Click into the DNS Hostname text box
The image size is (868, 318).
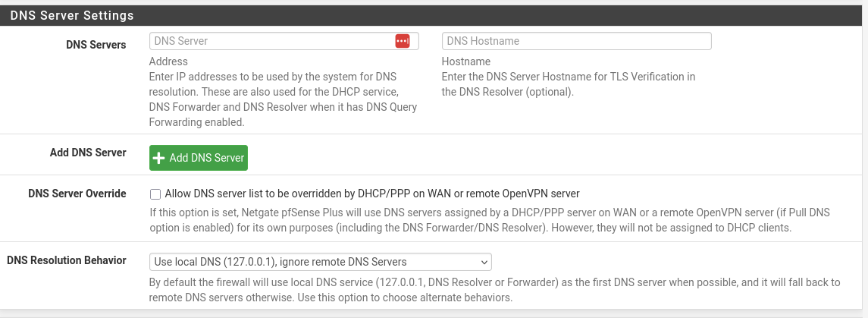576,41
